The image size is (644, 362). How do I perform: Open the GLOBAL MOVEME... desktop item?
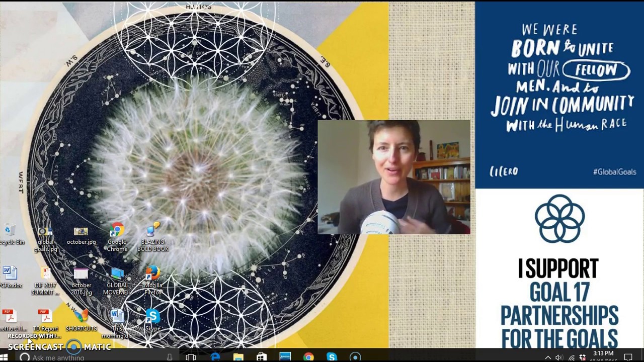click(117, 281)
